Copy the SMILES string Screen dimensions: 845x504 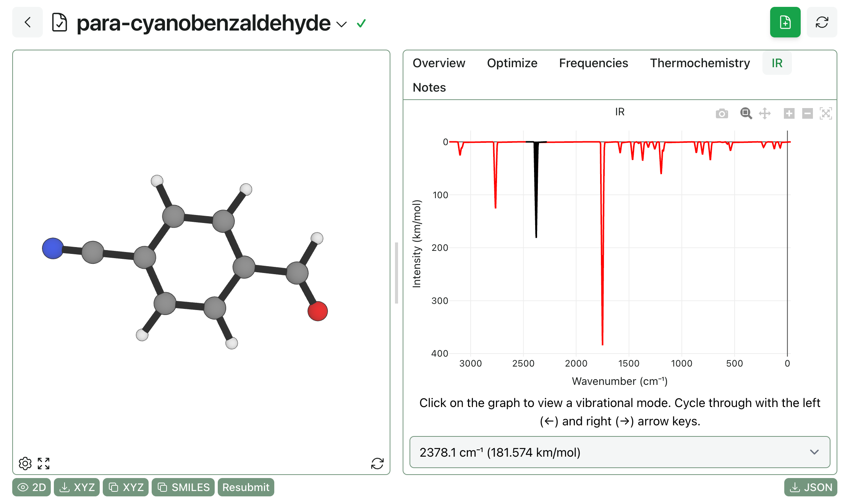coord(183,487)
